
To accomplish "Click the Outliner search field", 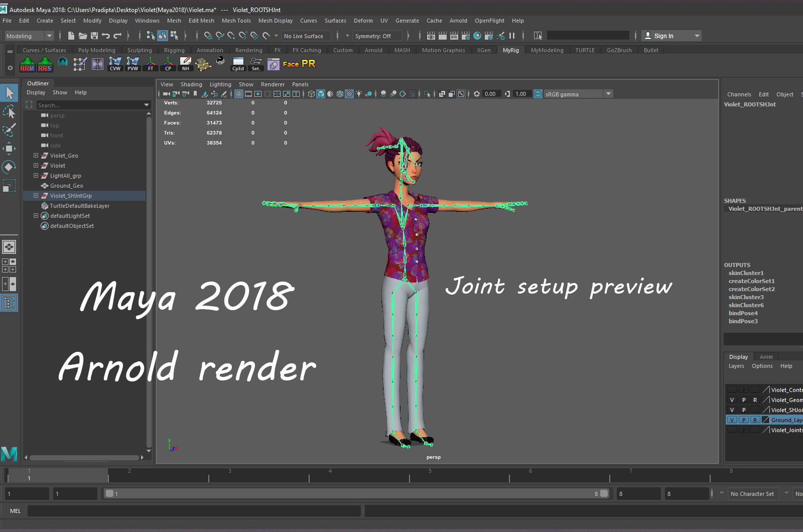I will [93, 105].
